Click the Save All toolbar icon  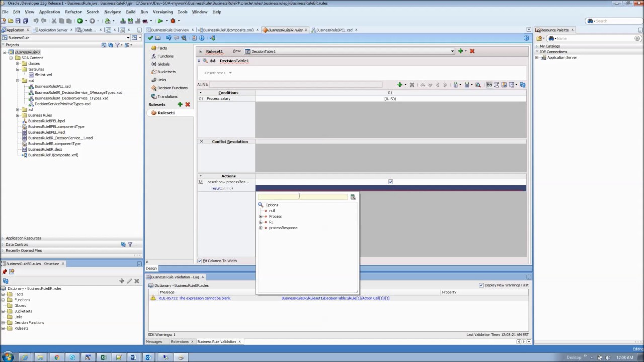(26, 21)
